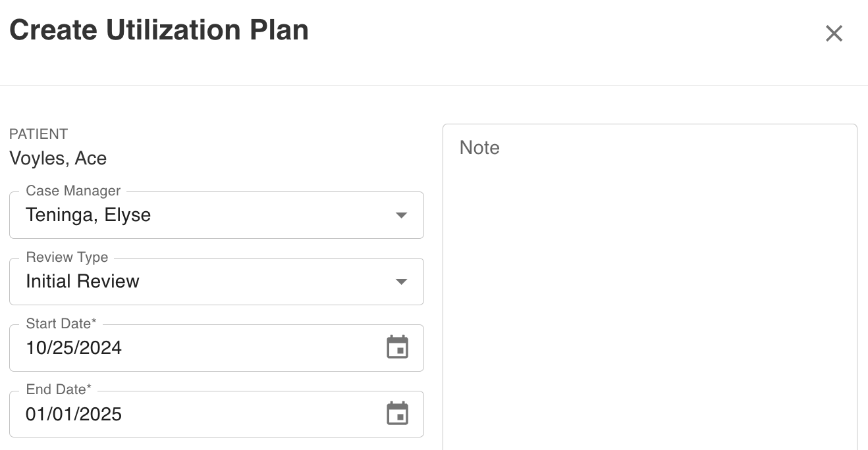868x450 pixels.
Task: Select the patient name Voyles, Ace
Action: 58,159
